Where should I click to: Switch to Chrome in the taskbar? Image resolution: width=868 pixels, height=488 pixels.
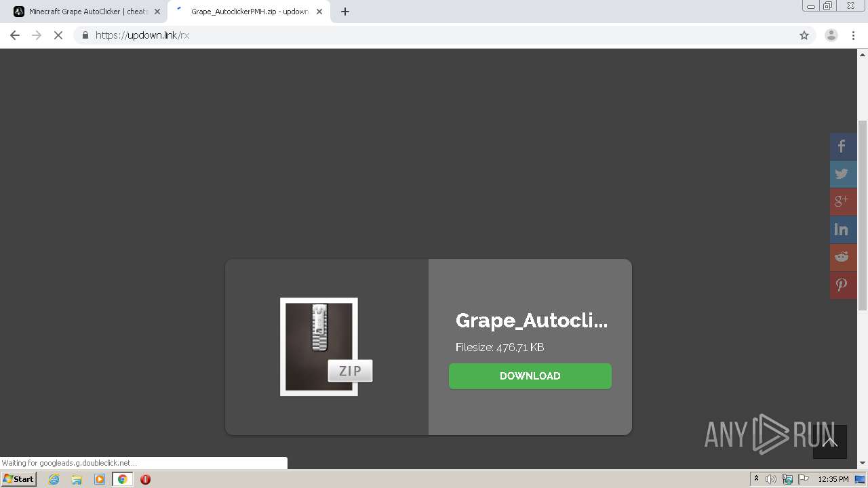(123, 479)
